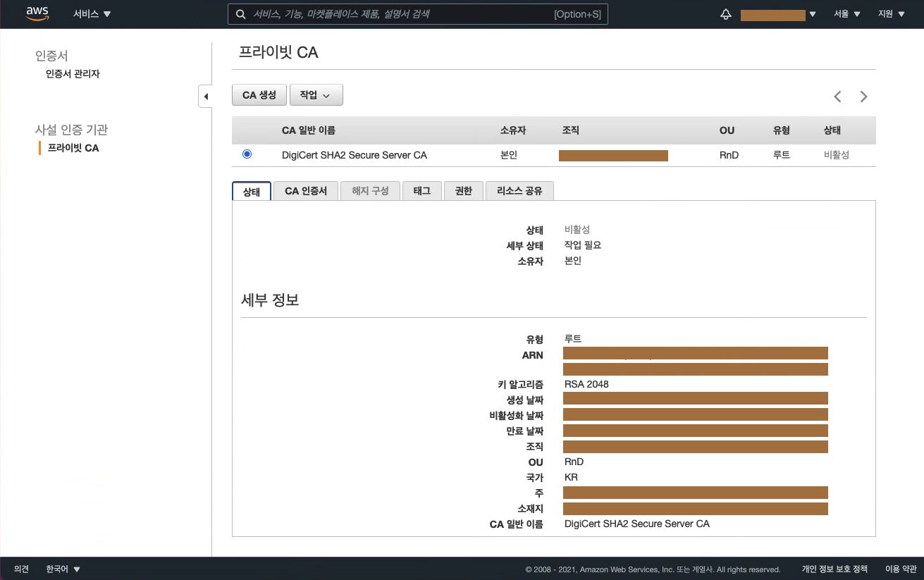
Task: Open the 해지 구성 tab
Action: coord(370,191)
